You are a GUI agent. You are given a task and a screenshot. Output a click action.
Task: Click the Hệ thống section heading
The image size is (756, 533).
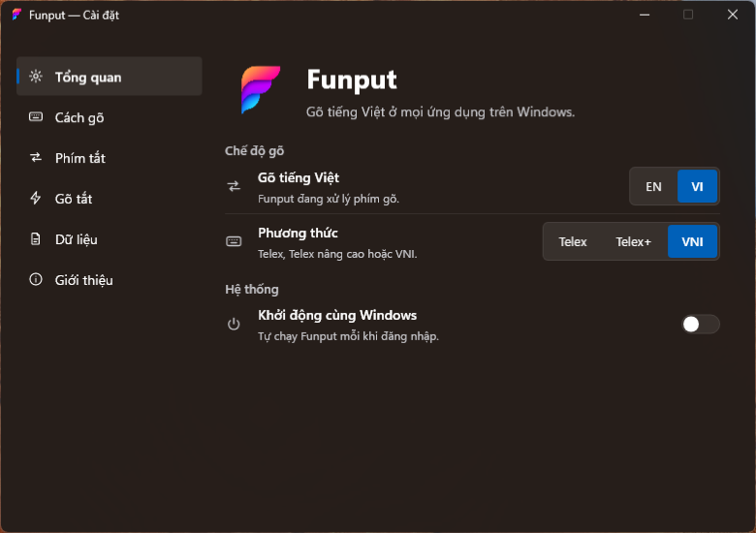[x=252, y=289]
